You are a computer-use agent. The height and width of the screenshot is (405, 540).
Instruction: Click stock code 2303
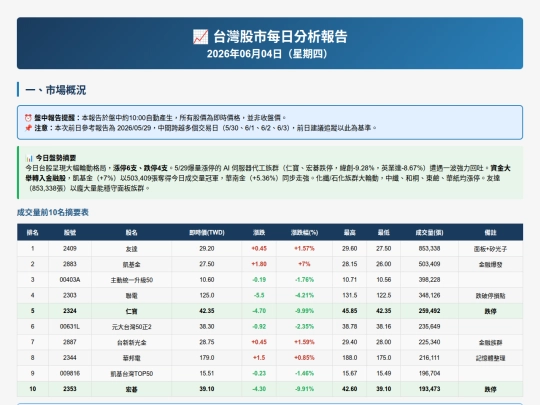(x=70, y=295)
